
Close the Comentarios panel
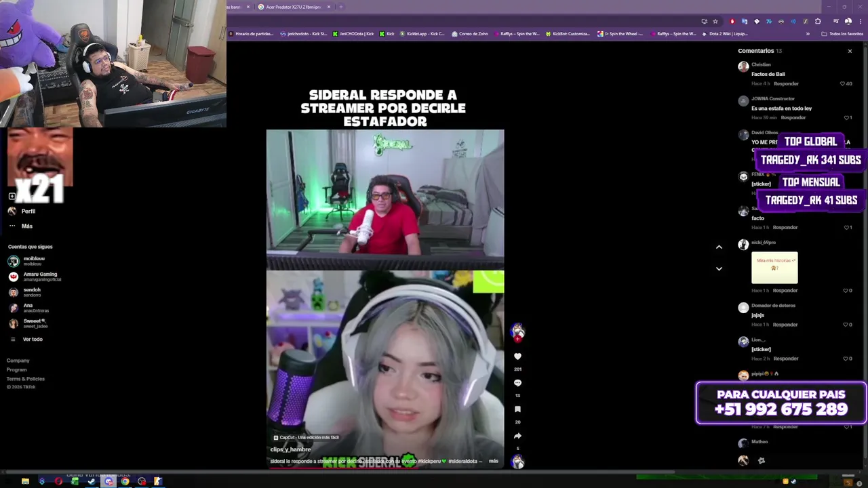coord(850,51)
